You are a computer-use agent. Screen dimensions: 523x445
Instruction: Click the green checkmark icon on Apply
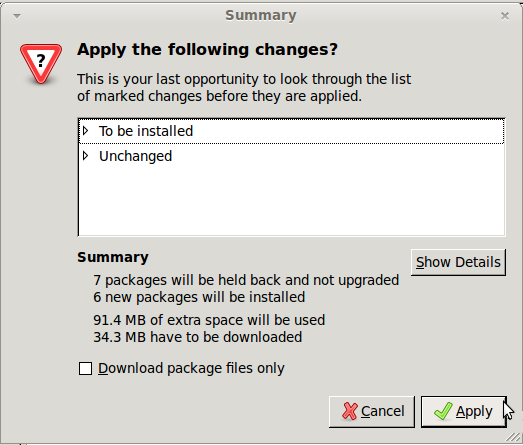point(443,411)
